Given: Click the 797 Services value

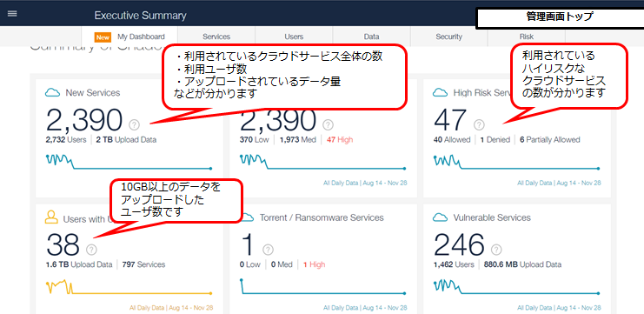Looking at the screenshot, I should (143, 264).
